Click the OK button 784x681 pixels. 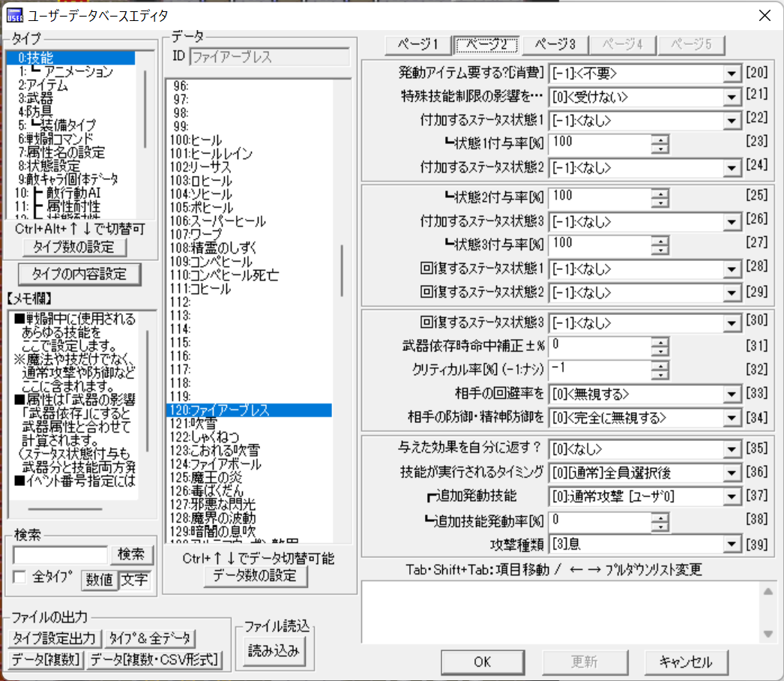pos(483,662)
